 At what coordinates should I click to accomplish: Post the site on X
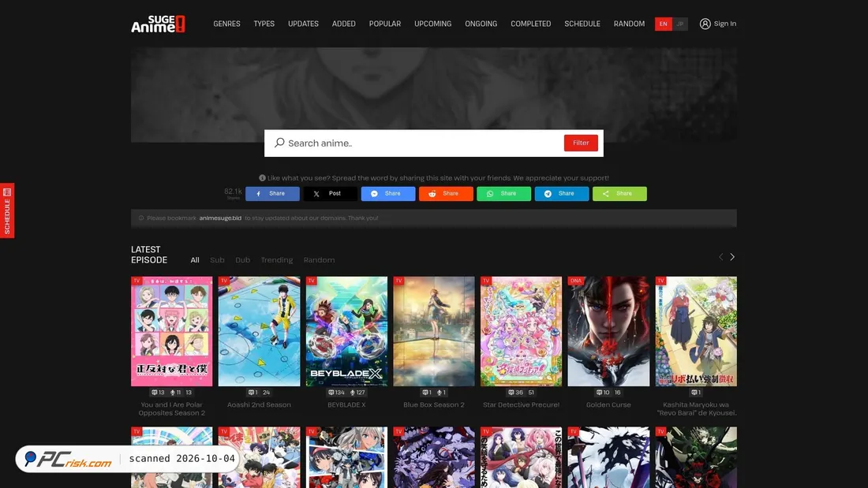pyautogui.click(x=330, y=194)
